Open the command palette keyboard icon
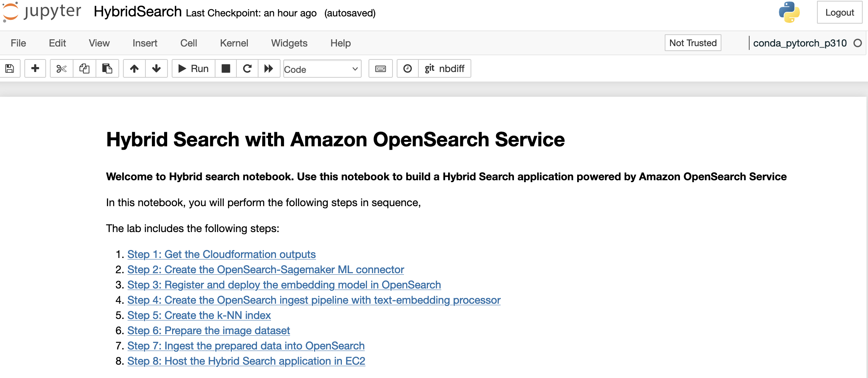Viewport: 868px width, 378px height. pyautogui.click(x=380, y=69)
